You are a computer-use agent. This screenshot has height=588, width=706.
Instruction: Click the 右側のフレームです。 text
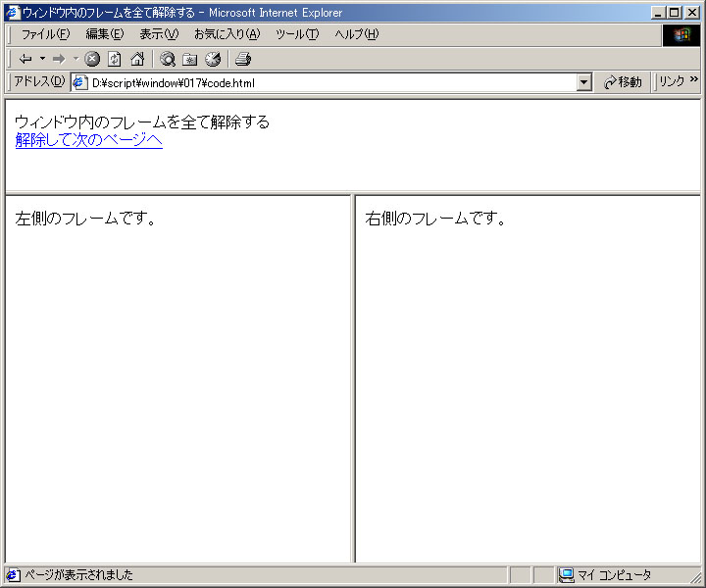pyautogui.click(x=435, y=219)
